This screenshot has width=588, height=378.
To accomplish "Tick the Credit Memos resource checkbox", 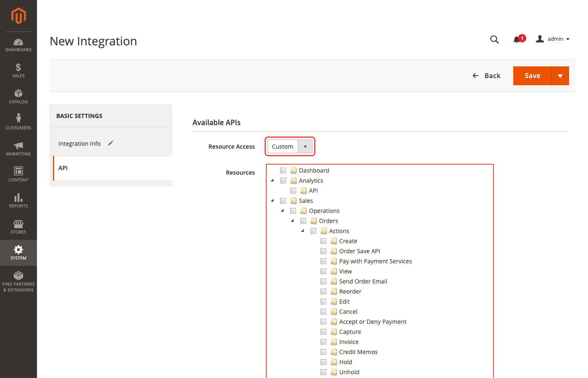I will (323, 352).
